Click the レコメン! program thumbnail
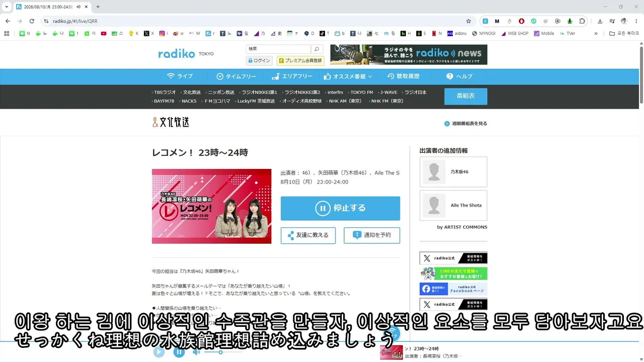This screenshot has height=362, width=644. (x=211, y=206)
